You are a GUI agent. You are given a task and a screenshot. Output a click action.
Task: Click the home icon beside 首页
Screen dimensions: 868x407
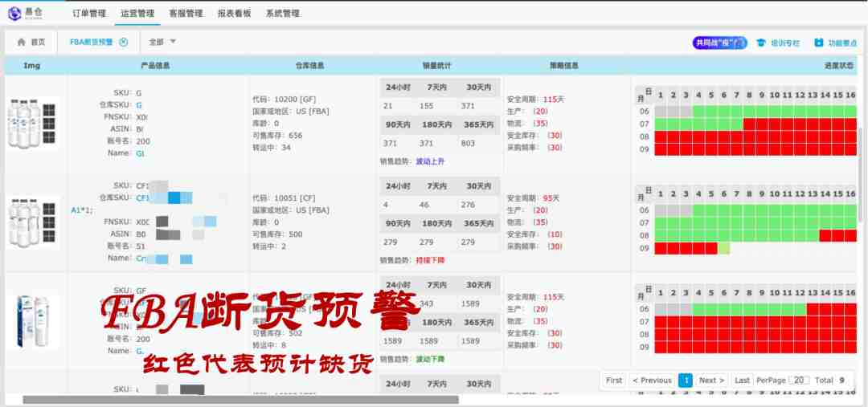21,43
